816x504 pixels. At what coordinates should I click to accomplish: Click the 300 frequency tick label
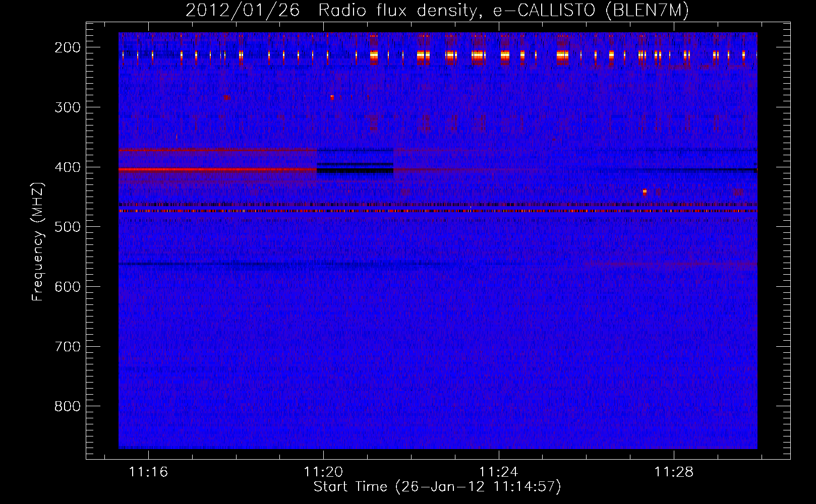(x=67, y=107)
